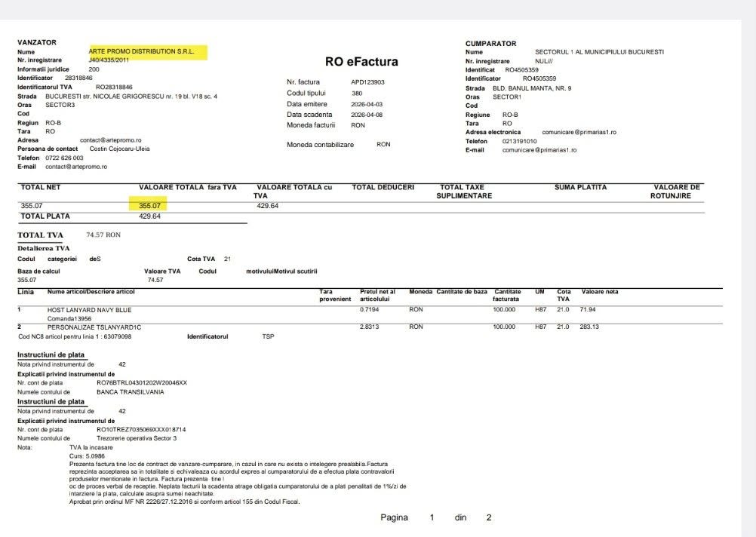Click Trezorerie operativa Sector 3

pyautogui.click(x=137, y=438)
